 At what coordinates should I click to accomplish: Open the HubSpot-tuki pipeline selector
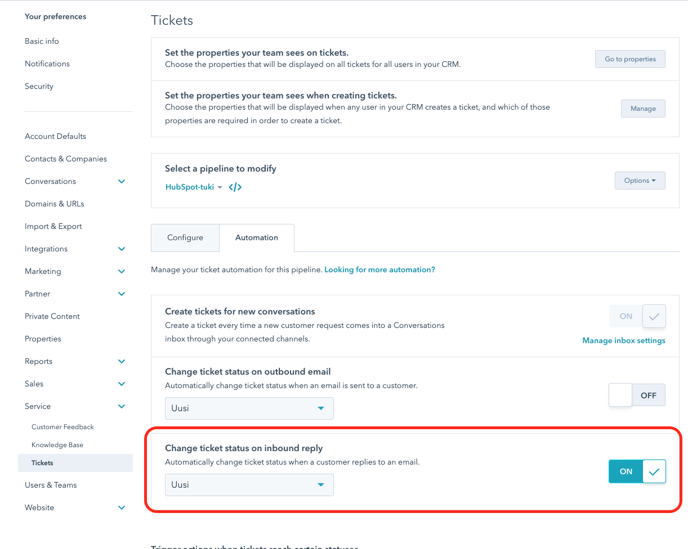pos(194,187)
